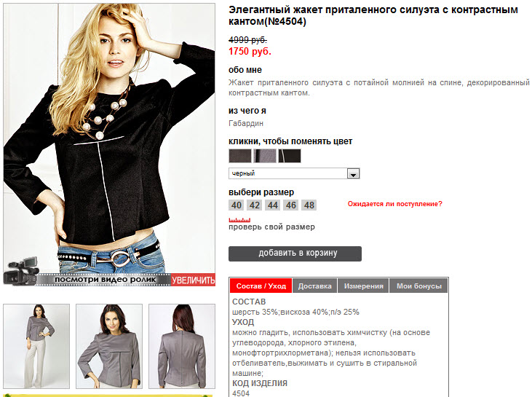Click the red ruler size-check icon
This screenshot has height=397, width=532.
239,220
